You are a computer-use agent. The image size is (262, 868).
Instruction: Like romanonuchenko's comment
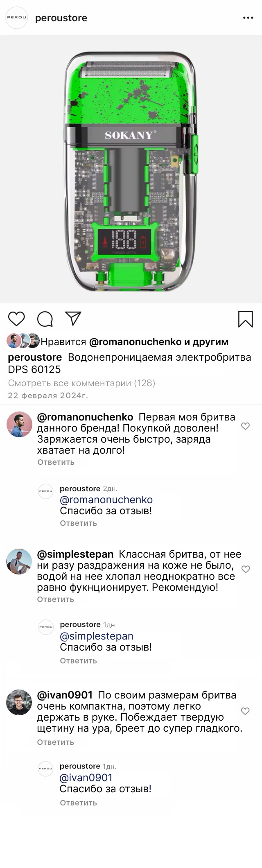245,426
